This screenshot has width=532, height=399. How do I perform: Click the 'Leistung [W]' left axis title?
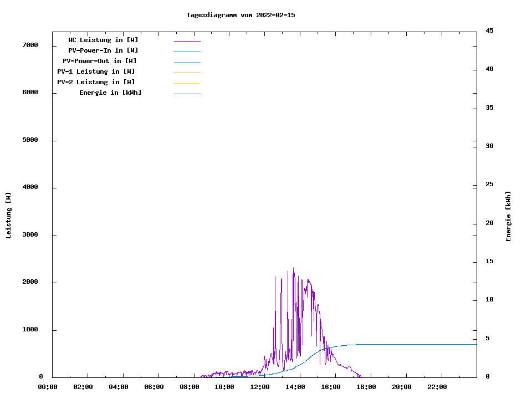pos(8,216)
